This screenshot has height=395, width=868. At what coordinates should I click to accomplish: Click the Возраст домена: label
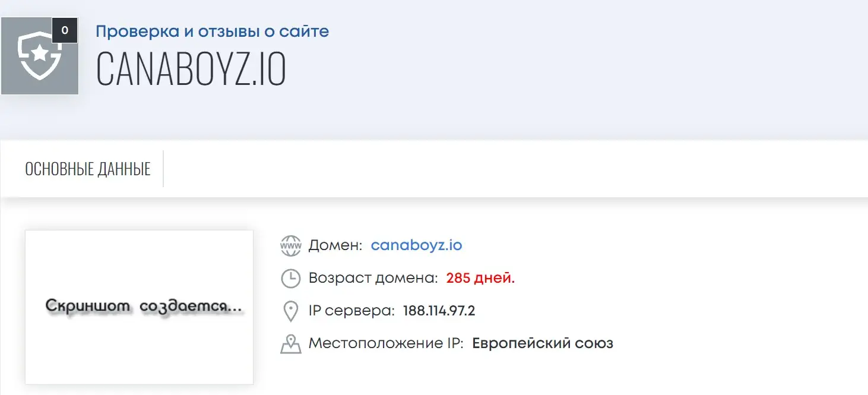coord(373,277)
